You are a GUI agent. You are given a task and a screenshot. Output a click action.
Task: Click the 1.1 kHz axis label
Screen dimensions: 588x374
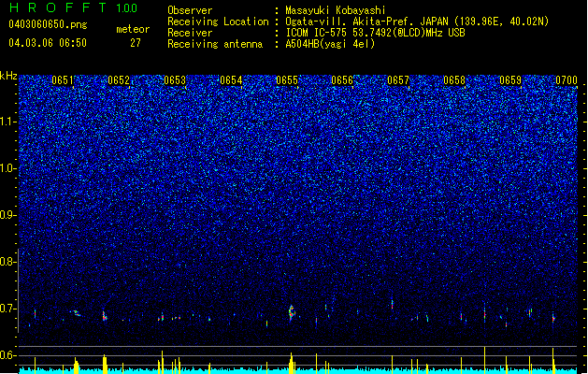click(8, 122)
